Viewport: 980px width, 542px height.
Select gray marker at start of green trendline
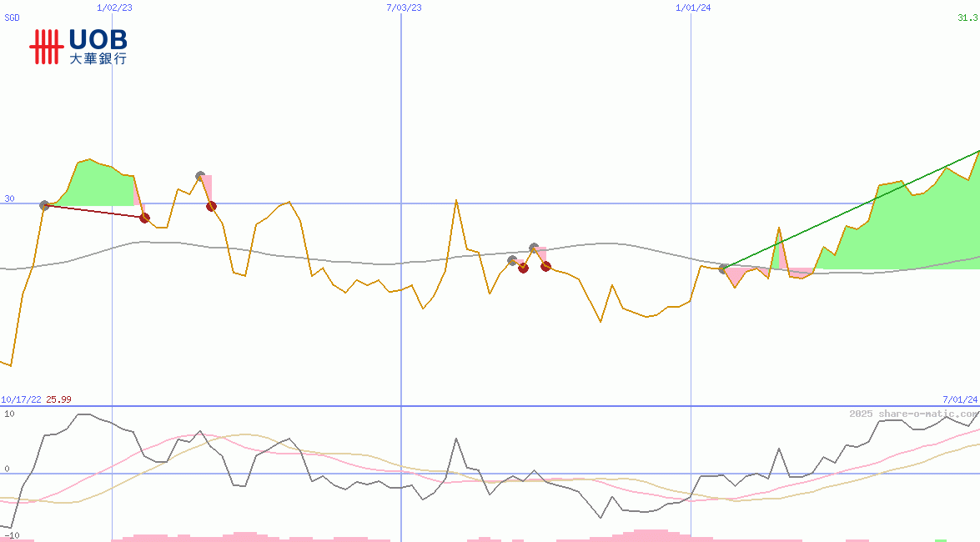(x=723, y=268)
